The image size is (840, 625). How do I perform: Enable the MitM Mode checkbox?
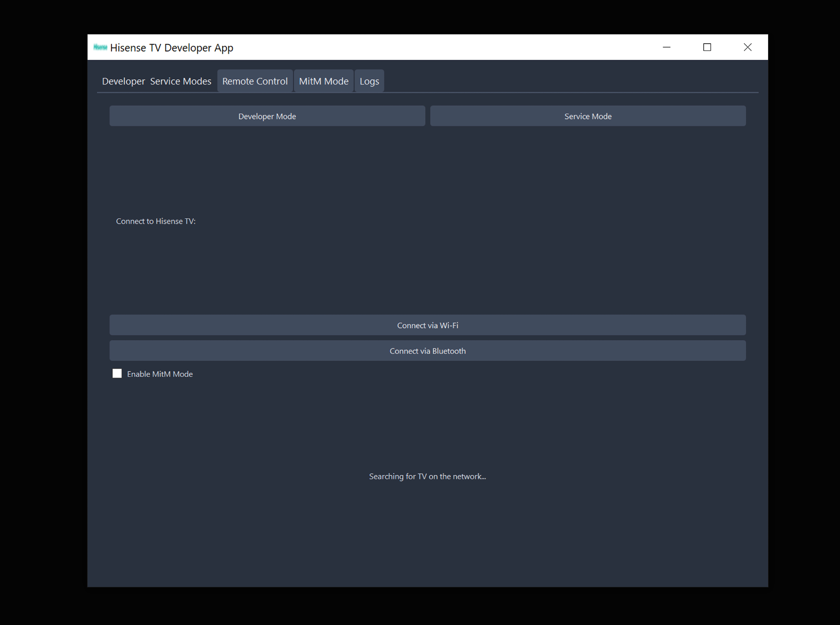pyautogui.click(x=117, y=374)
